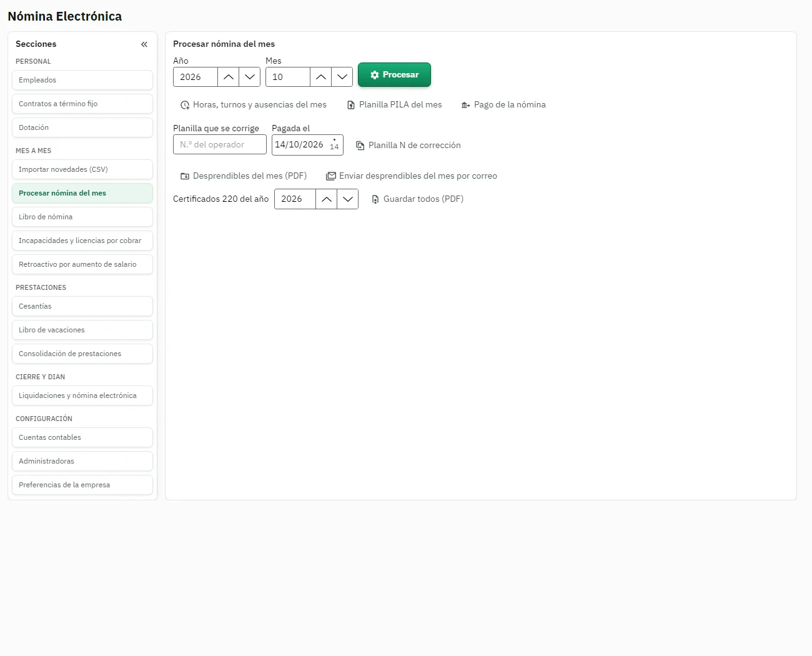Open the calendar picker for Pagada el
Viewport: 812px width, 656px height.
coord(334,145)
